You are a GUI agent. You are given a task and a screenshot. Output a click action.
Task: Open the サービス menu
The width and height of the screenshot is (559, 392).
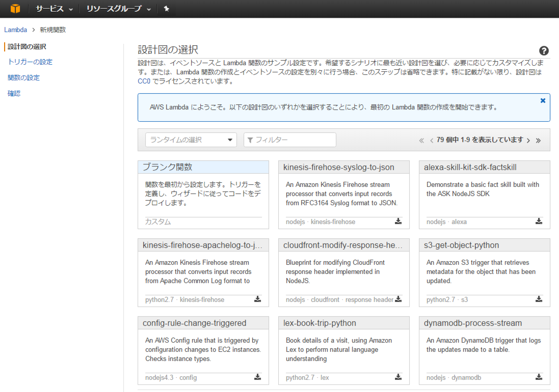coord(54,9)
